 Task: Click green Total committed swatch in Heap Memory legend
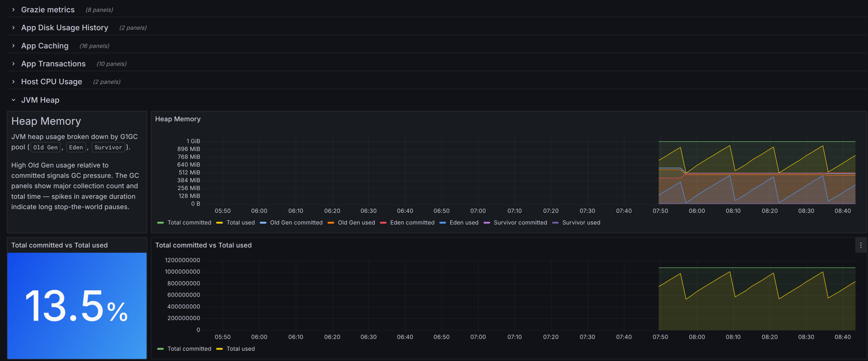160,223
